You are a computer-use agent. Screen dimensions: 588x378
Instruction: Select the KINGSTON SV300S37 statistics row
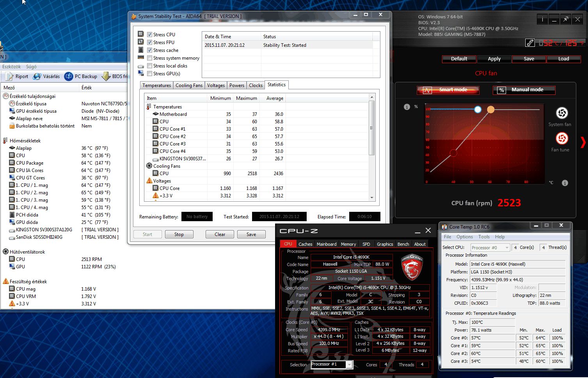coord(256,159)
